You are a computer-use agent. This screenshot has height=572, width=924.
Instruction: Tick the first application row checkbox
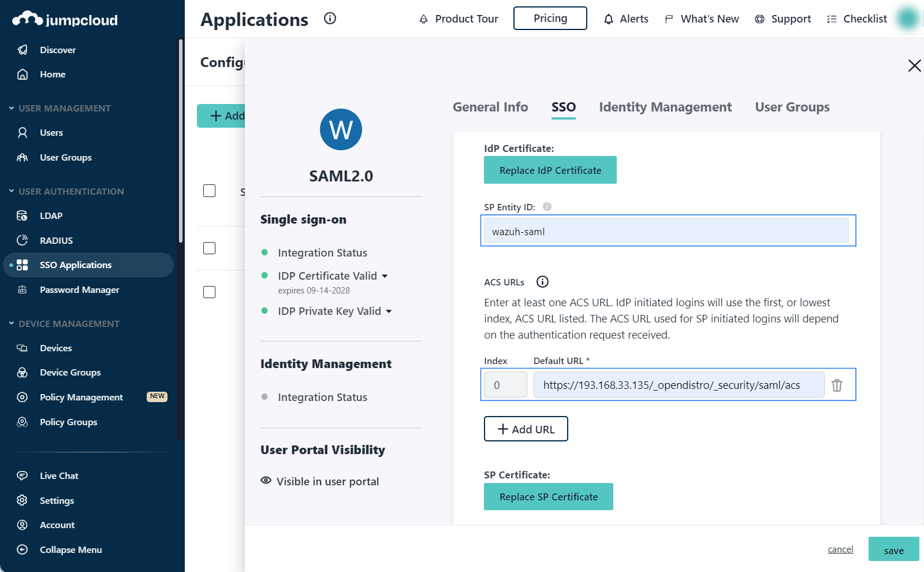pos(210,191)
